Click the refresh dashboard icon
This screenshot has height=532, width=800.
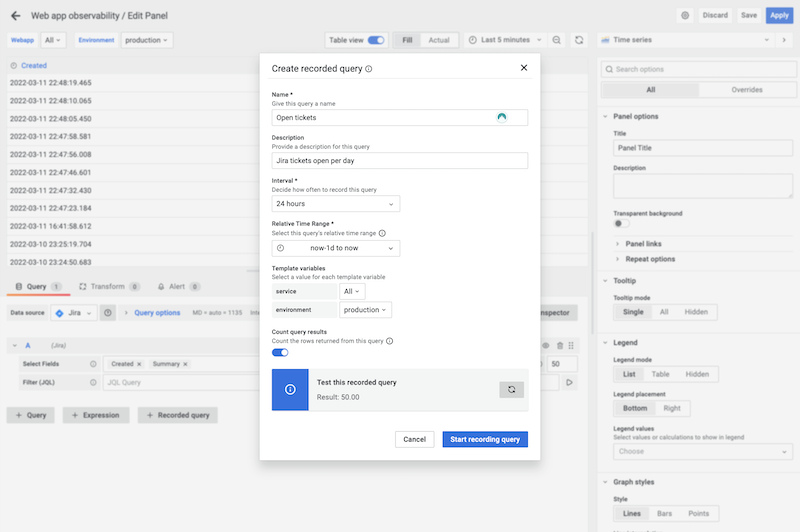[578, 40]
